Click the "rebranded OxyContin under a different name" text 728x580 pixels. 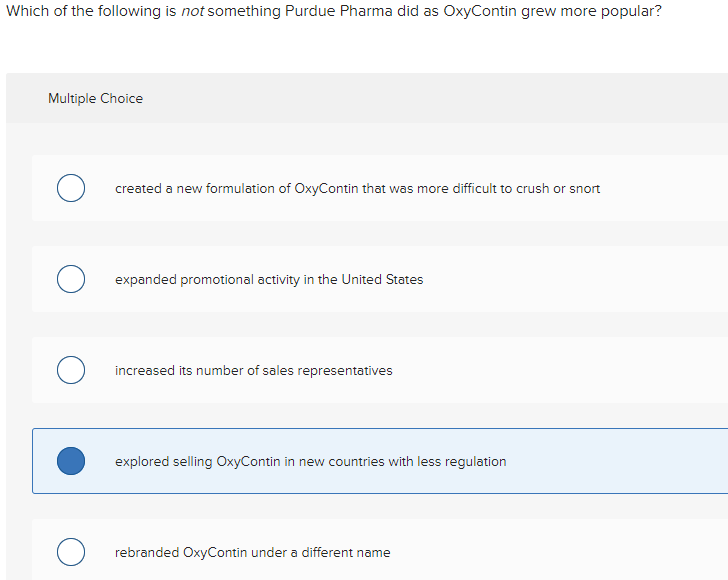252,552
